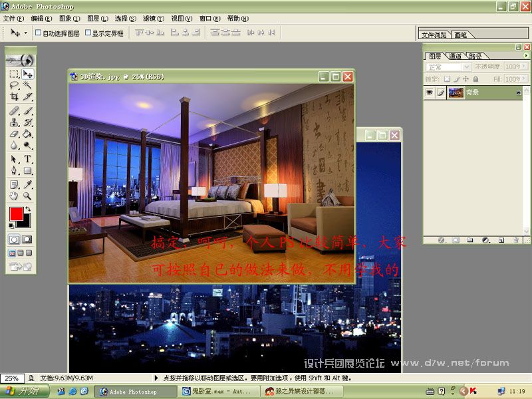Switch to the 通道 tab
Screen dimensions: 532x399
[455, 57]
